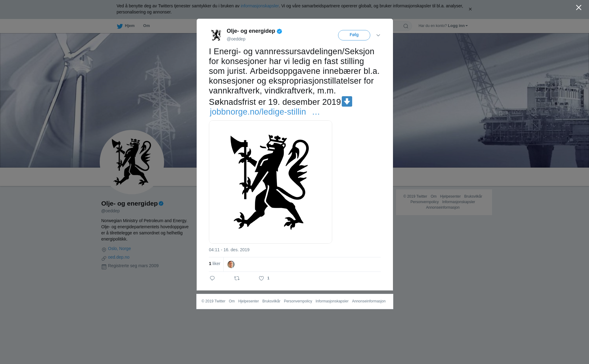589x364 pixels.
Task: Open the informasjonskapsler link in banner
Action: tap(260, 6)
